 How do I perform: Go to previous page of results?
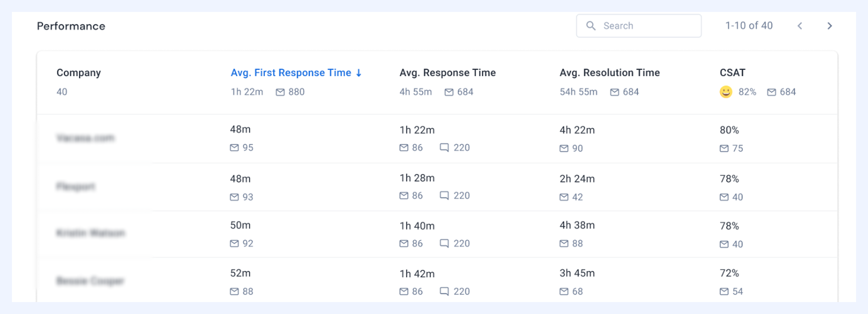800,26
